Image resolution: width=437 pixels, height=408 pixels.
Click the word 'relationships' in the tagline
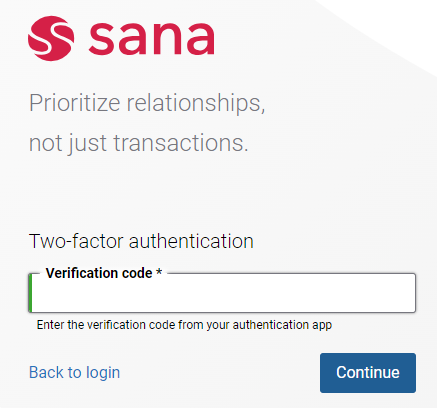tap(196, 103)
